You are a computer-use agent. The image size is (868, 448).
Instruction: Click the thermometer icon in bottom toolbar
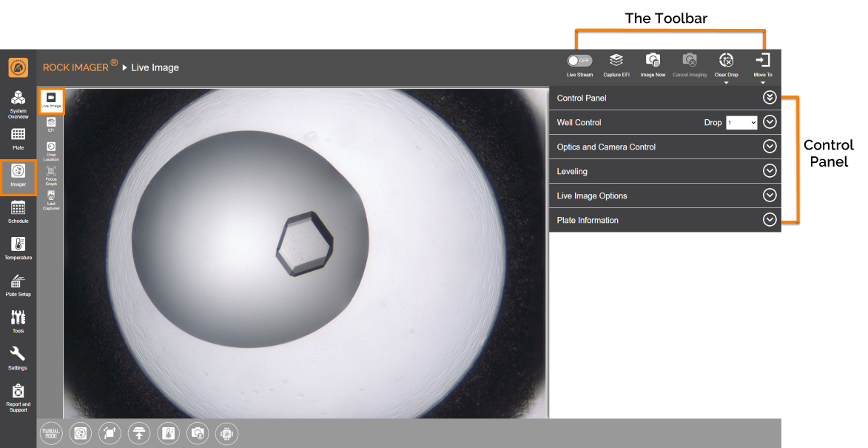(168, 433)
